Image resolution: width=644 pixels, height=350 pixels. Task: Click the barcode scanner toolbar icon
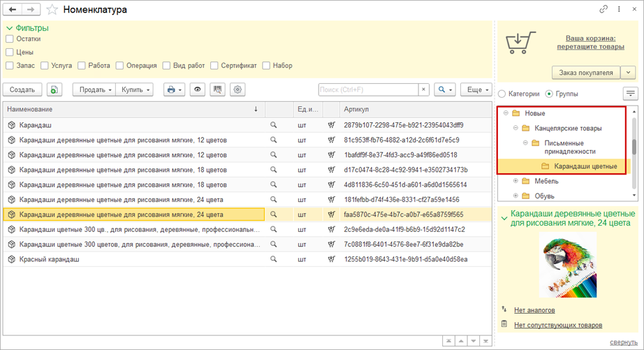pyautogui.click(x=218, y=90)
